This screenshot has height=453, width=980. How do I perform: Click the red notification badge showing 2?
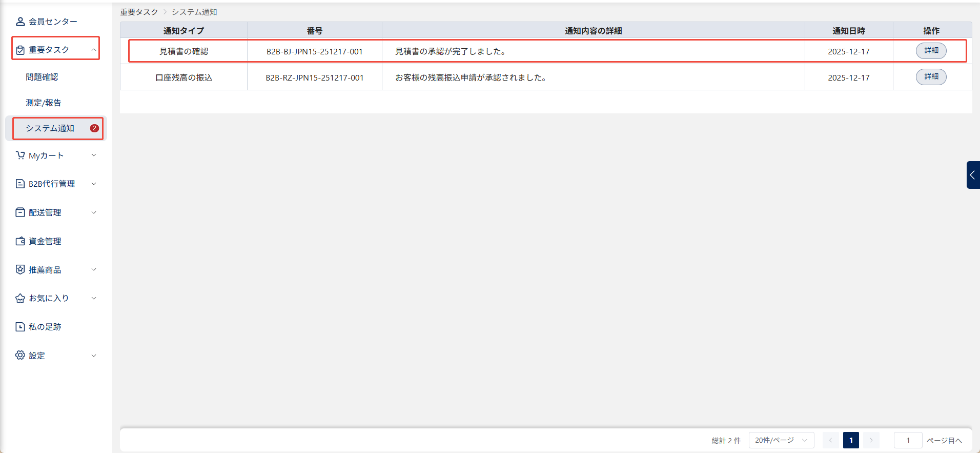(94, 128)
